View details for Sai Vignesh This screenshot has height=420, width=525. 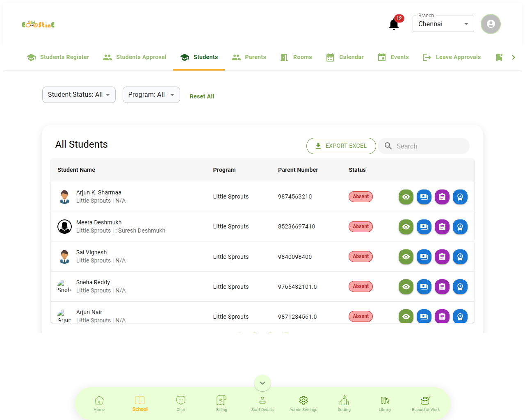pos(406,257)
